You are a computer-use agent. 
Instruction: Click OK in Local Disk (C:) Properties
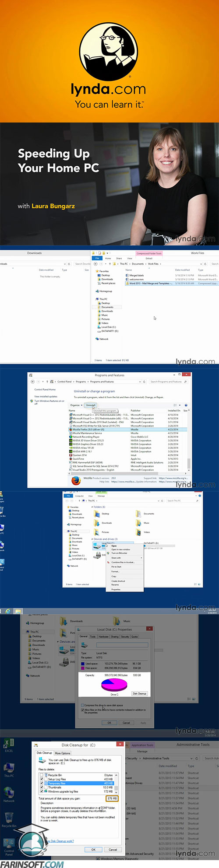click(109, 723)
